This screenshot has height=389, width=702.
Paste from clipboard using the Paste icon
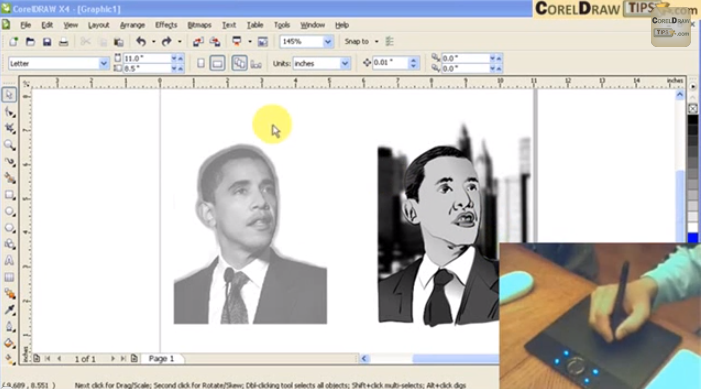(119, 42)
